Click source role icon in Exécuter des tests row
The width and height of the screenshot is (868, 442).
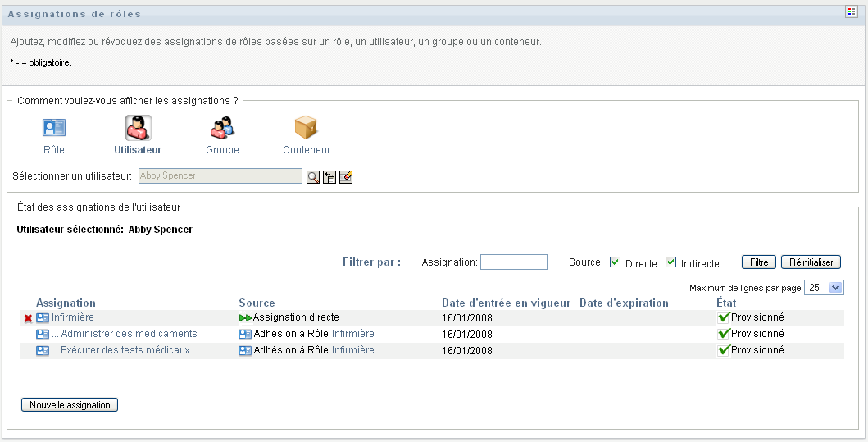point(245,351)
